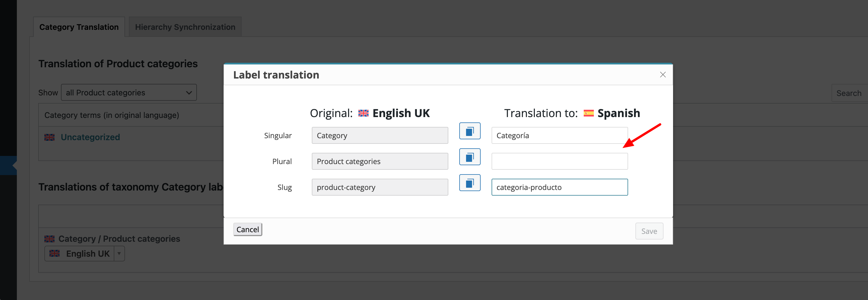The width and height of the screenshot is (868, 300).
Task: Open the Uncategorized category link
Action: pyautogui.click(x=90, y=137)
